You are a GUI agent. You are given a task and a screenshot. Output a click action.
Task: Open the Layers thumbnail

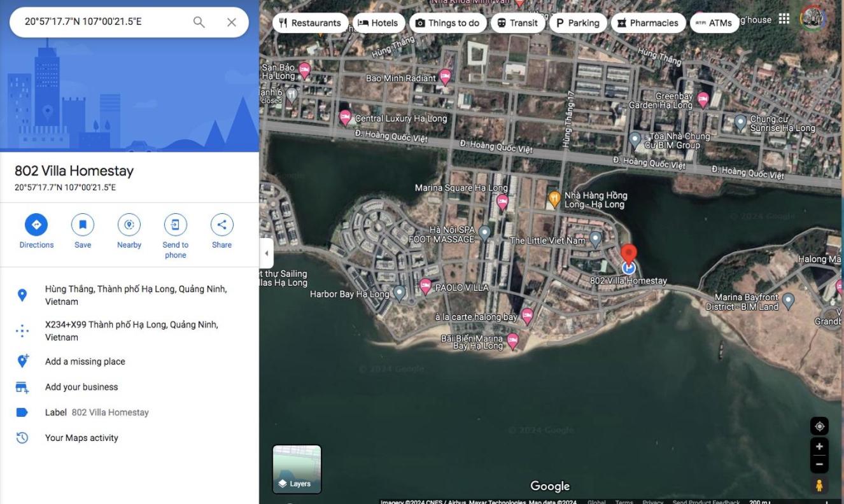point(297,469)
